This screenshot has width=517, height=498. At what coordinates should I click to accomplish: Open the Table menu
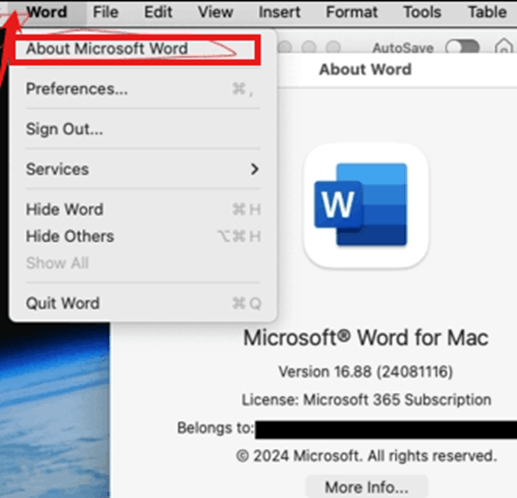point(487,12)
